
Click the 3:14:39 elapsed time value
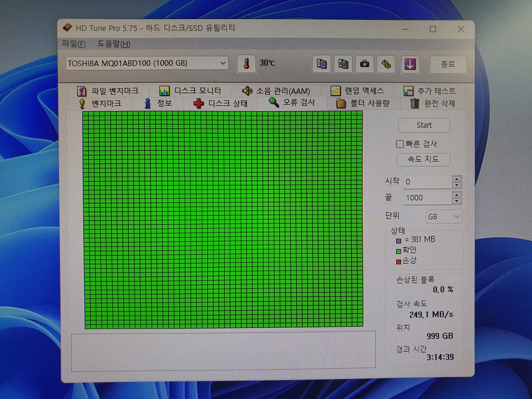(440, 357)
